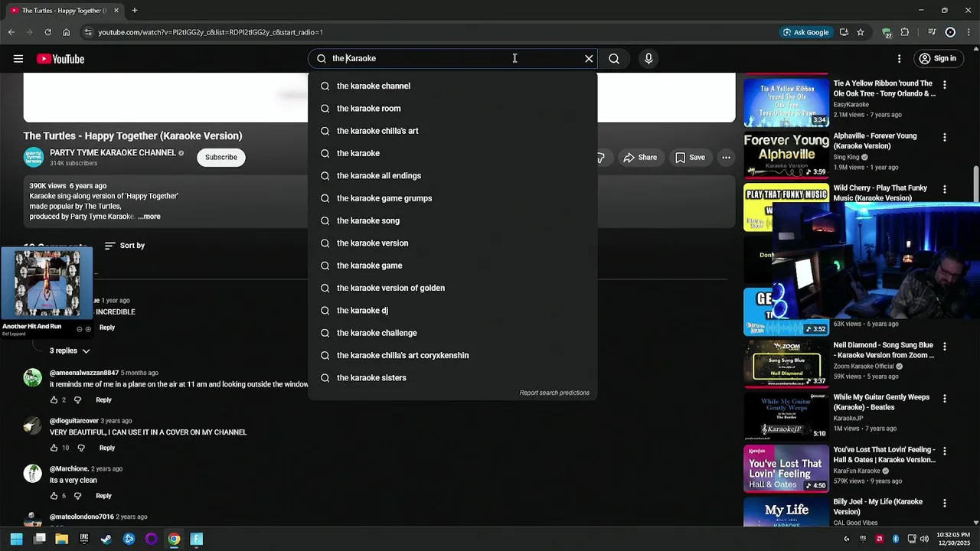Ask Google about this page
The width and height of the screenshot is (980, 551).
tap(806, 32)
